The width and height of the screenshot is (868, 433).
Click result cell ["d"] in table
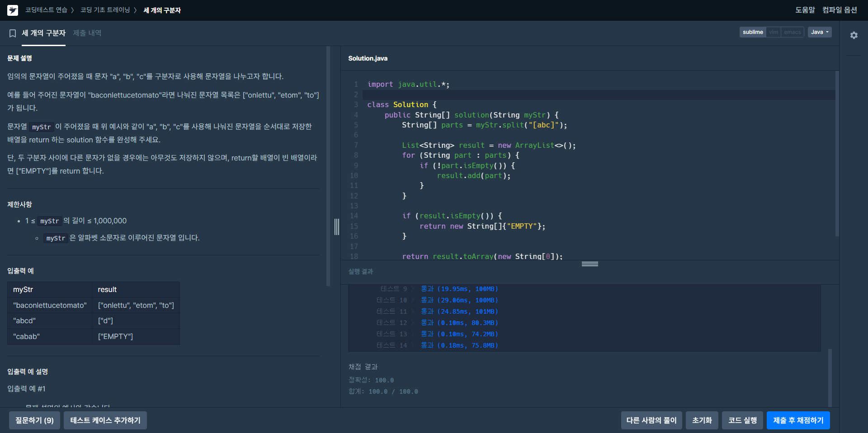[x=136, y=320]
